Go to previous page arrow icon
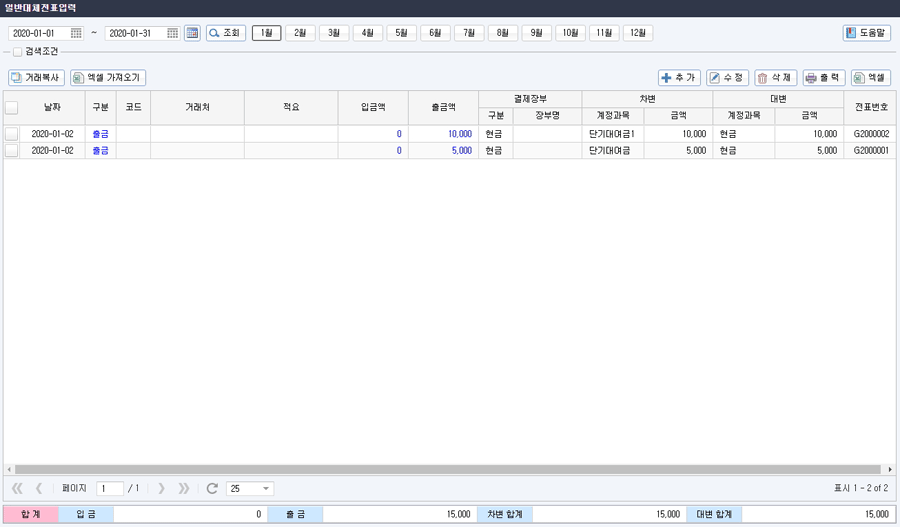This screenshot has height=527, width=900. [39, 489]
